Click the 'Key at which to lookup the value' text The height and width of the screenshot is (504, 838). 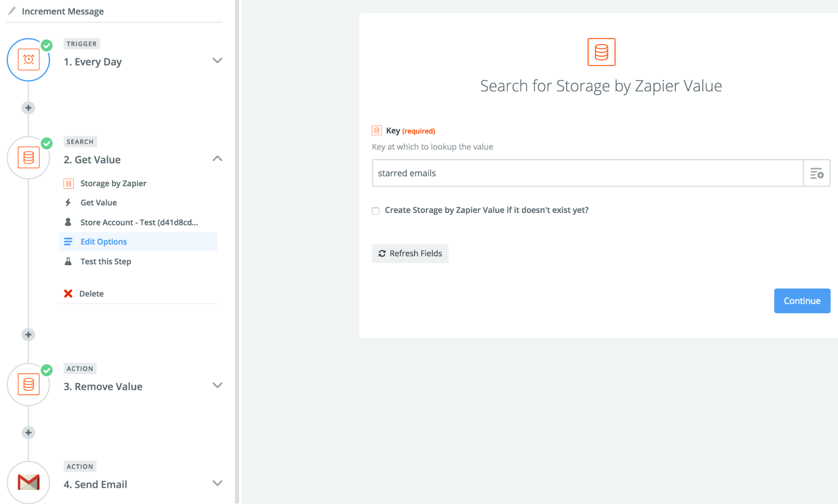[432, 147]
